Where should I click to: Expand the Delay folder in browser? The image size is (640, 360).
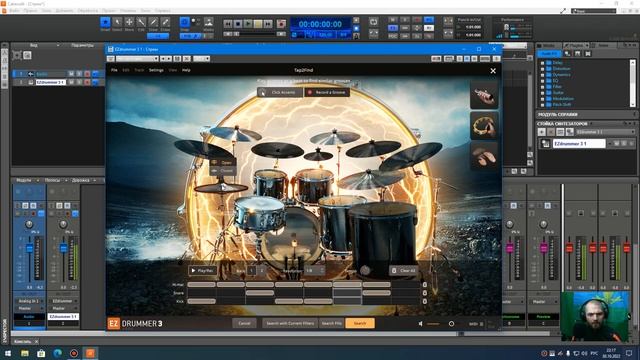point(542,63)
